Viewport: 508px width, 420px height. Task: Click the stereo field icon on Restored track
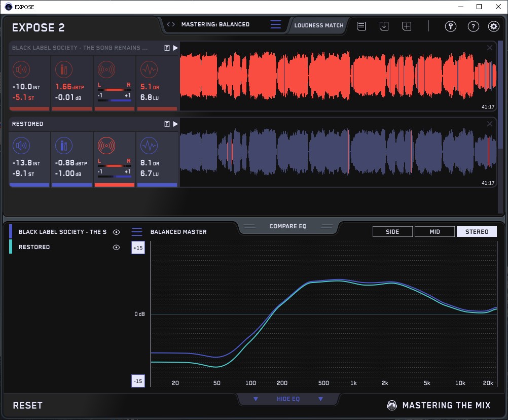(x=106, y=146)
